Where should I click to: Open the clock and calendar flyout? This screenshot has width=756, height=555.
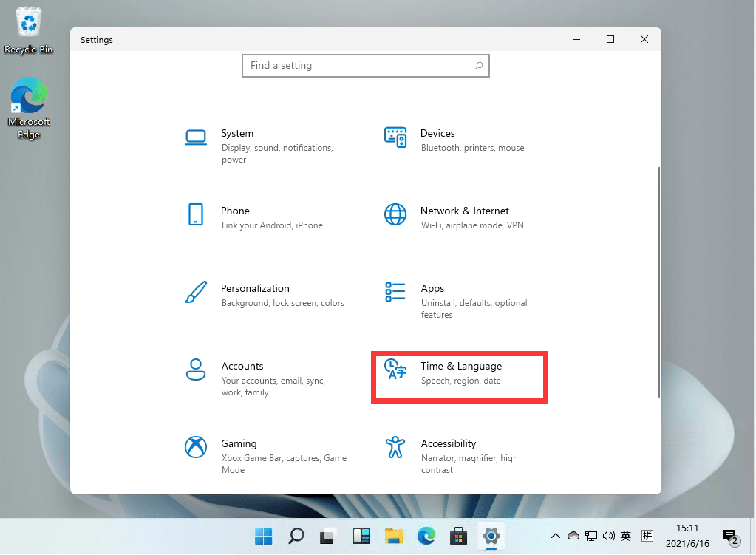click(688, 536)
